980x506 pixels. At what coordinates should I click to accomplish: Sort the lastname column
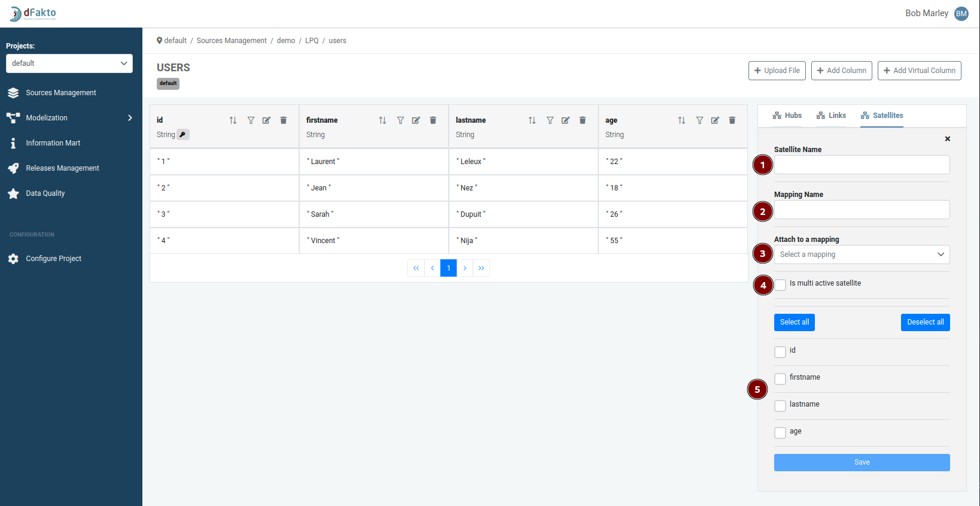click(532, 120)
